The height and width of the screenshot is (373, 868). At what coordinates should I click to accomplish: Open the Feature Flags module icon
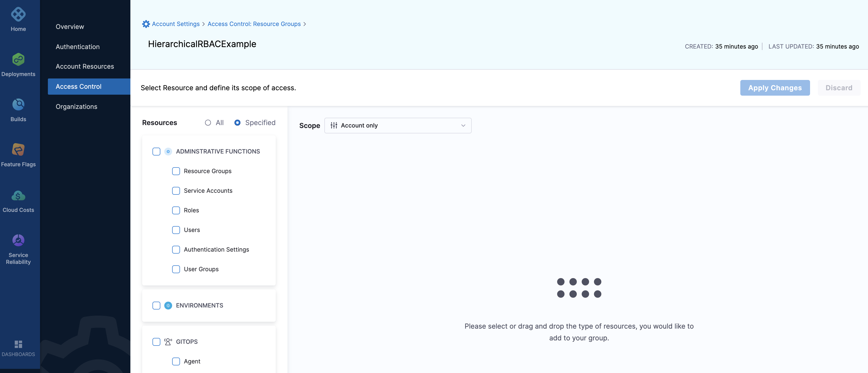18,149
